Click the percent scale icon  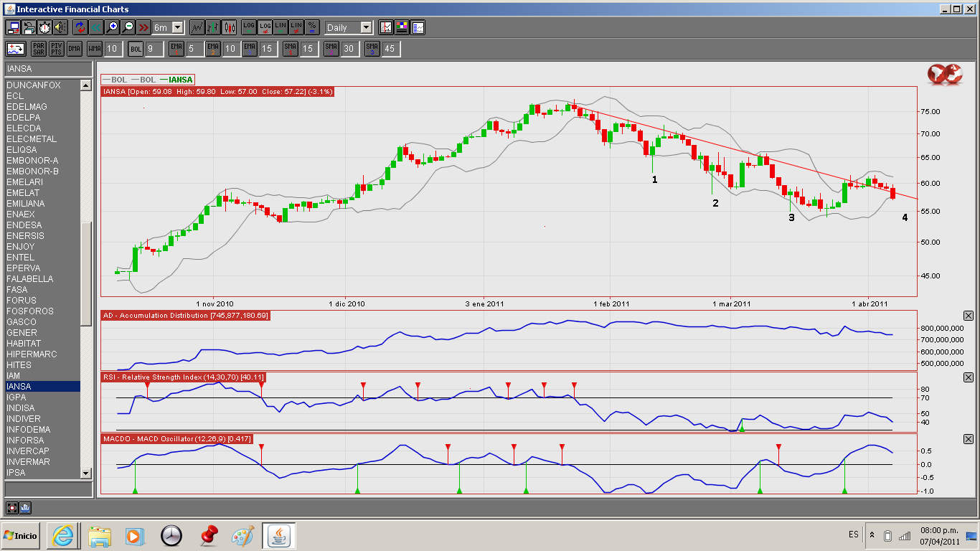(x=312, y=27)
